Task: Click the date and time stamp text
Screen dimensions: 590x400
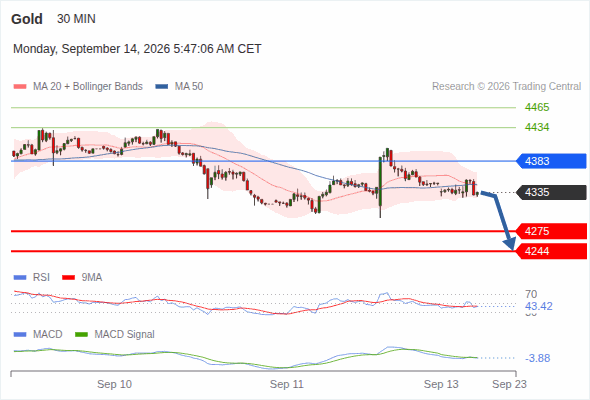Action: tap(137, 49)
